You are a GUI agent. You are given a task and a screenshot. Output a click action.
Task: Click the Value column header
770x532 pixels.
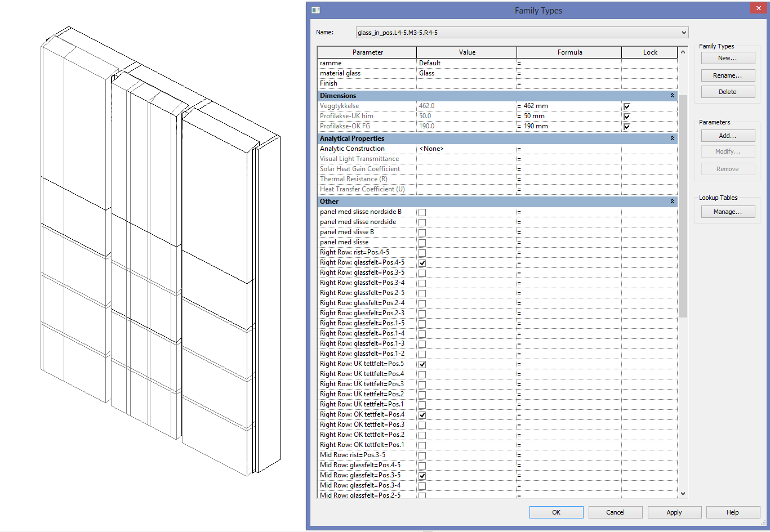[x=467, y=52]
